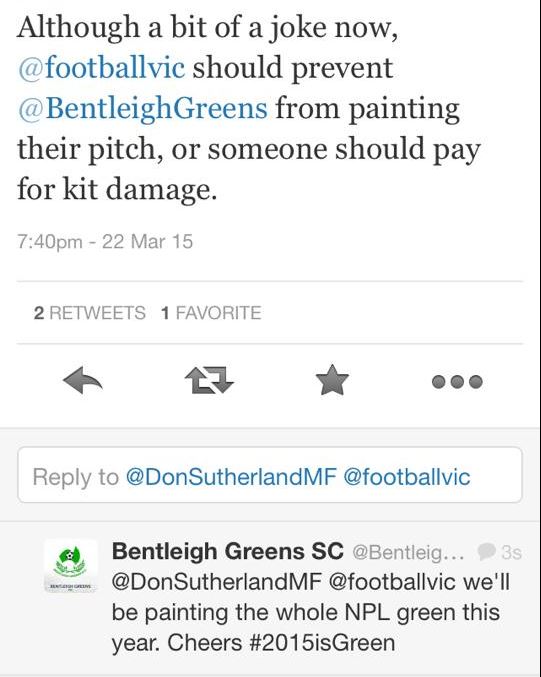This screenshot has width=541, height=677.
Task: View the 2 RETWEETS list
Action: click(x=90, y=313)
